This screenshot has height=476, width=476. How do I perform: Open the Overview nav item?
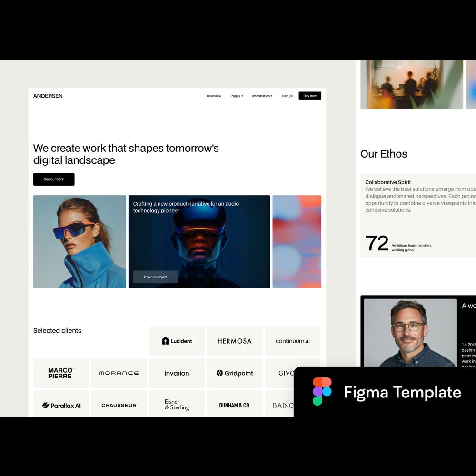pos(214,96)
